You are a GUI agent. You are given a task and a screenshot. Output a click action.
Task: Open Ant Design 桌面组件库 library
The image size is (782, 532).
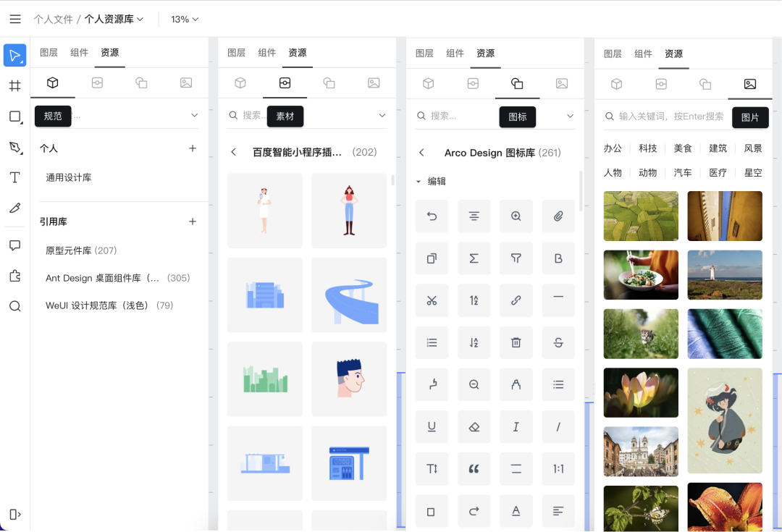tap(119, 278)
